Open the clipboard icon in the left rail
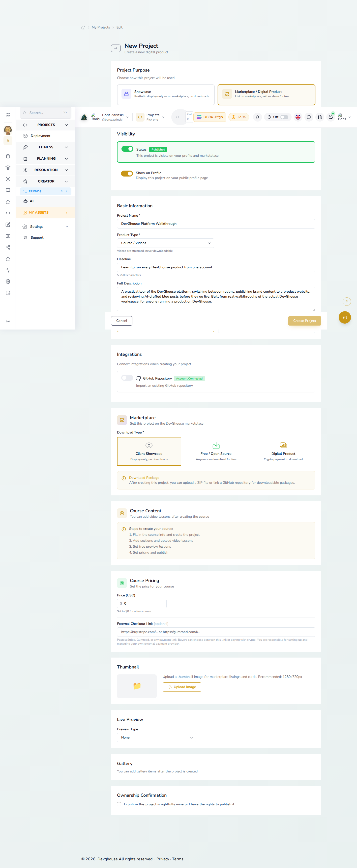The image size is (357, 868). point(8,156)
